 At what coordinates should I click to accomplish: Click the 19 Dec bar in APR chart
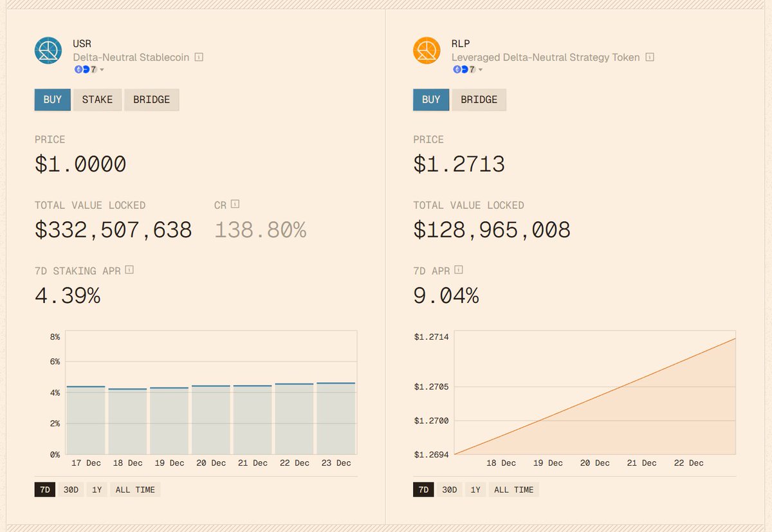click(169, 421)
